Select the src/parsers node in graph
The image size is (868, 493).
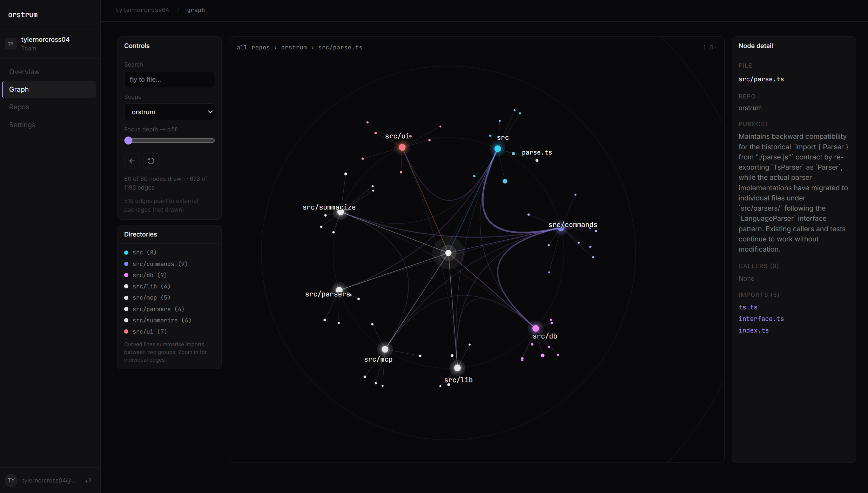tap(339, 290)
